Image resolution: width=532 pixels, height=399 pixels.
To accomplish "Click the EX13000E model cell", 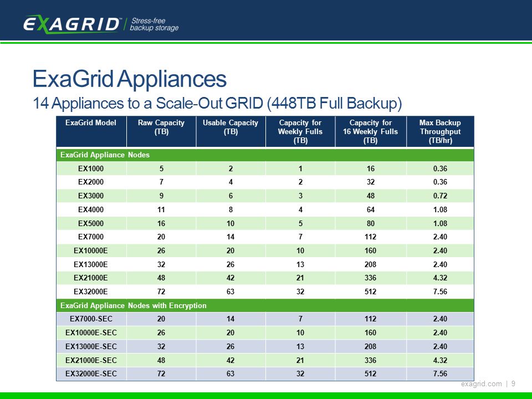I will [x=91, y=264].
